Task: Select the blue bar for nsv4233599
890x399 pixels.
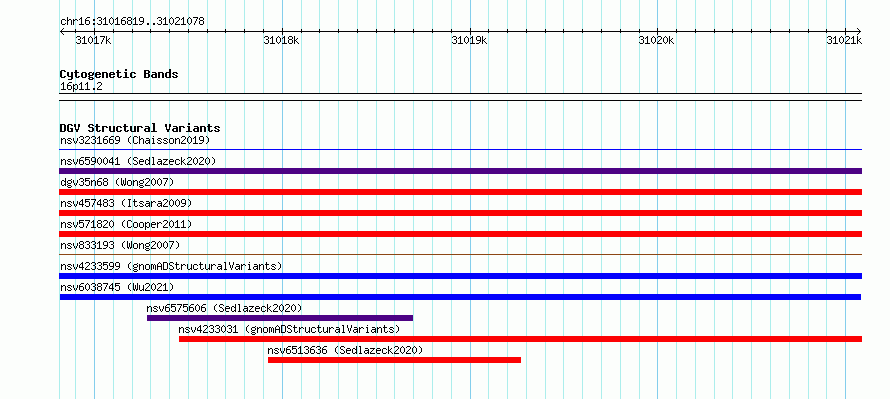Action: click(x=461, y=276)
